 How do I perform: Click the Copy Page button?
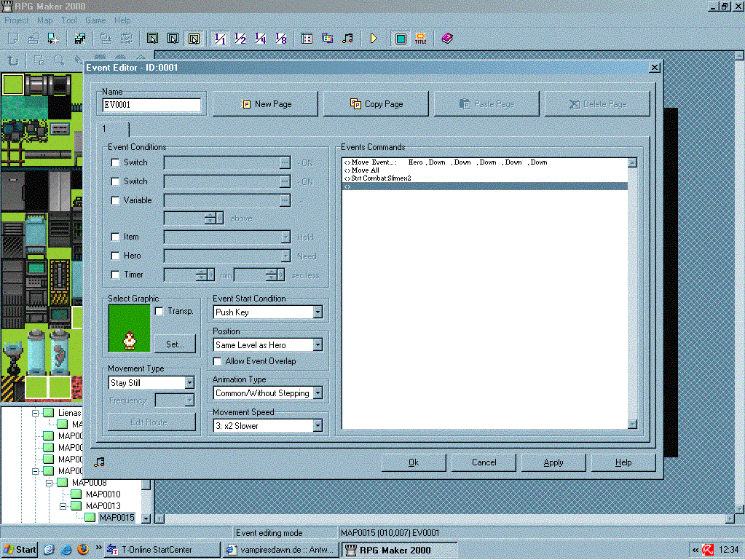376,104
